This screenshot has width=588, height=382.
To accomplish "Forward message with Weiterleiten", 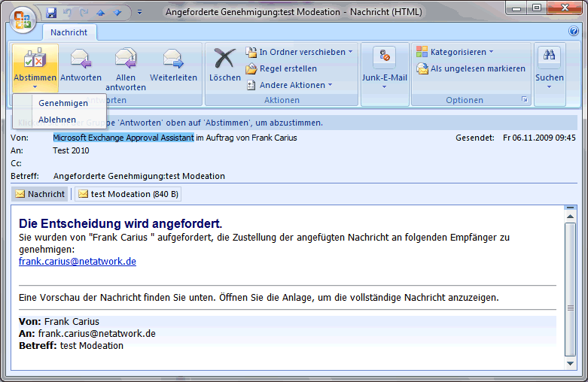I will click(173, 64).
